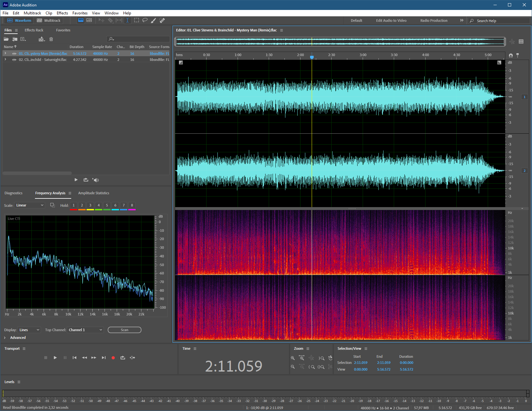Select Radio Production workspace

[434, 21]
